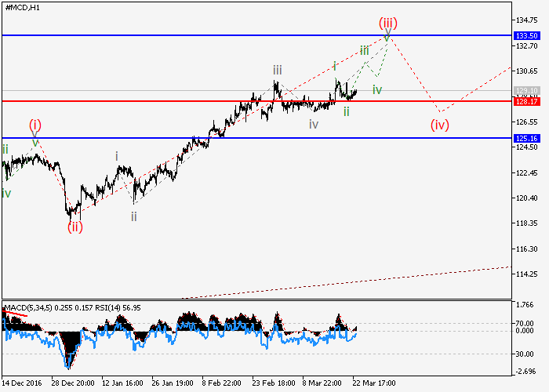Click the 120.40 price axis value
This screenshot has width=549, height=392.
[526, 198]
